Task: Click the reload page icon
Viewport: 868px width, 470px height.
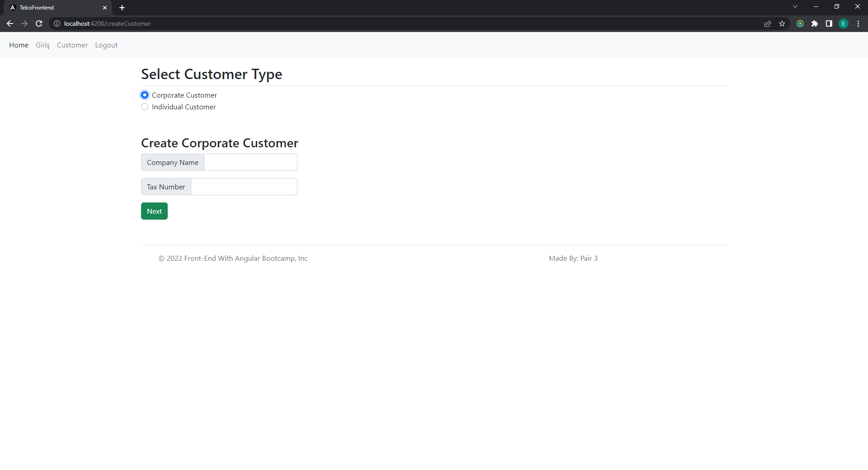Action: [39, 23]
